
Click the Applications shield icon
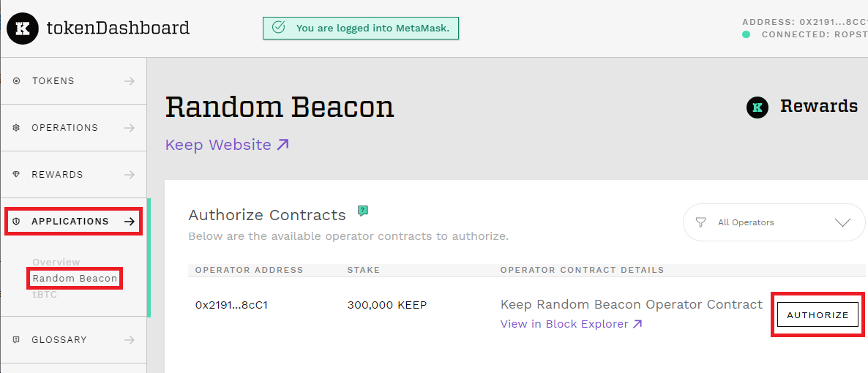pos(17,222)
